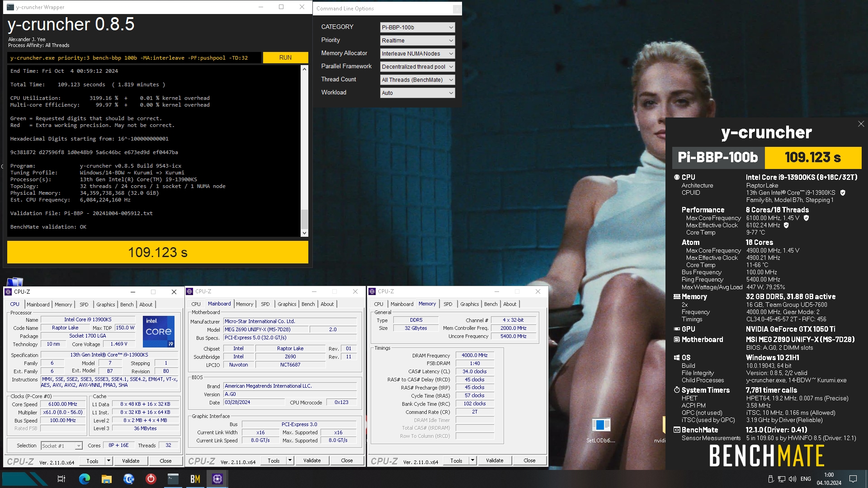Switch to Memory tab in left CPU-Z window
Screen dimensions: 868x488
coord(63,305)
